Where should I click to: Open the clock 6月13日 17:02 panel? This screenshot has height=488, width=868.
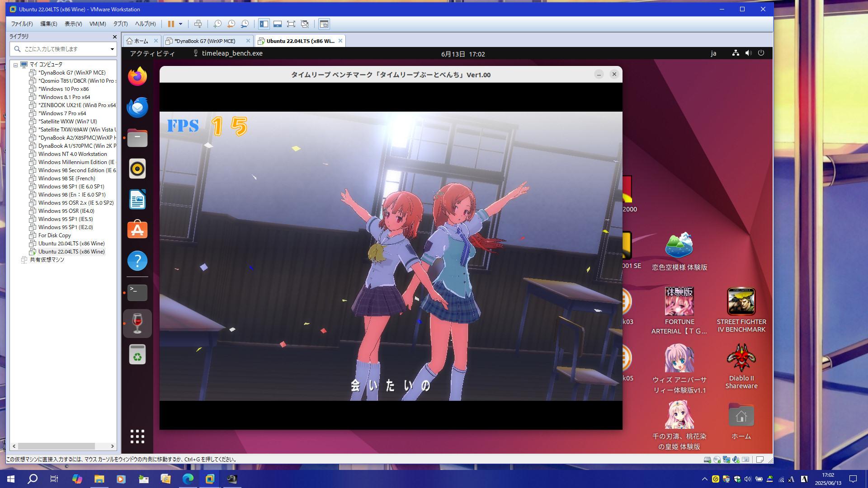click(463, 54)
